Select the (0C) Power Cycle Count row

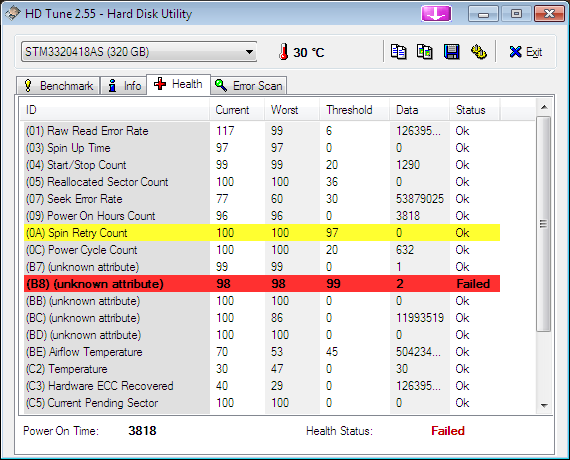coord(262,250)
